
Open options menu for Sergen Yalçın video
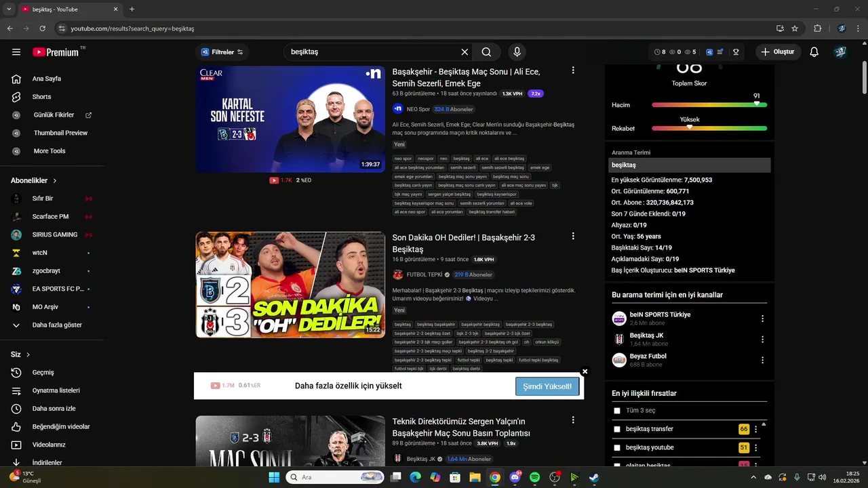[573, 421]
